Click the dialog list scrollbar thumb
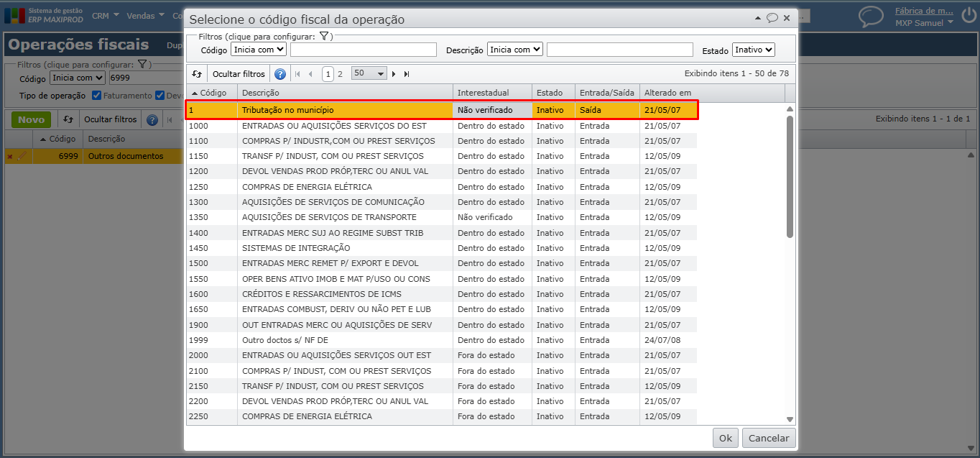The width and height of the screenshot is (980, 458). 790,176
